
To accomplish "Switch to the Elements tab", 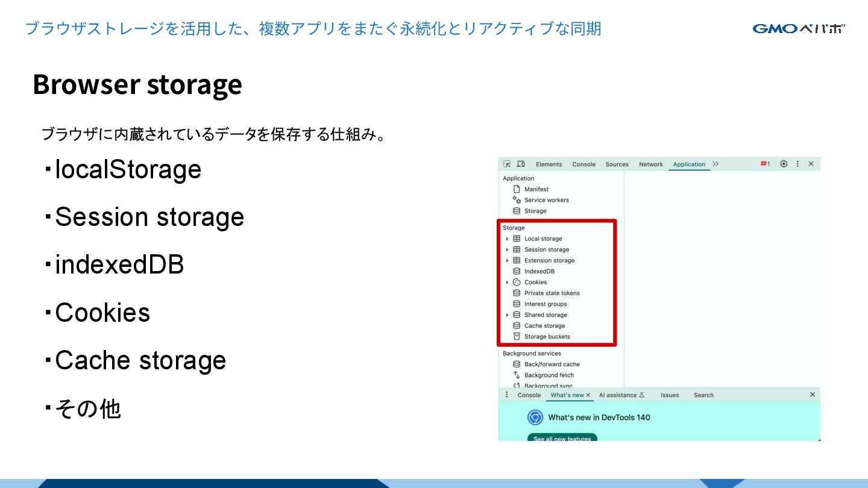I will tap(549, 164).
